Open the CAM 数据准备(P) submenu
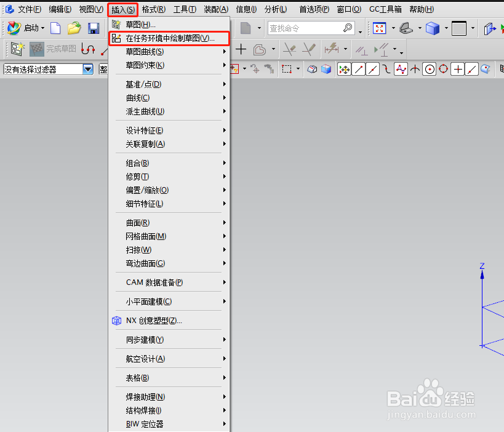This screenshot has width=504, height=432. [169, 282]
